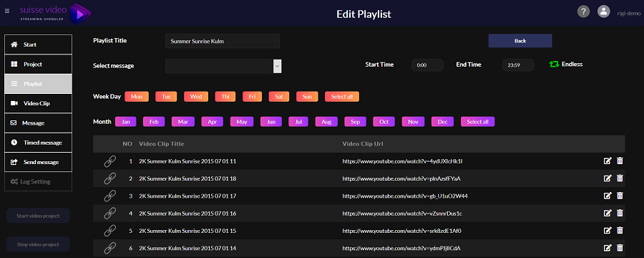644x258 pixels.
Task: Toggle Jul month
Action: [298, 122]
